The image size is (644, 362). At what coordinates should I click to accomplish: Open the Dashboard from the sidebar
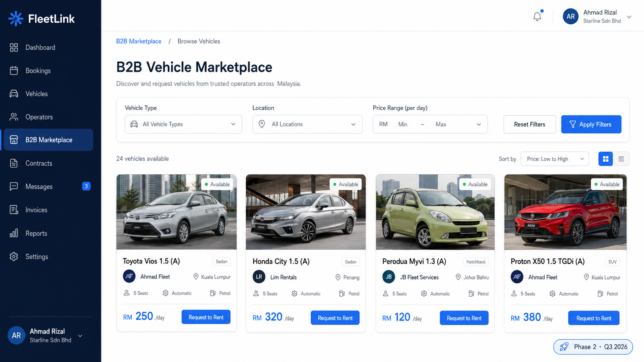click(x=13, y=47)
